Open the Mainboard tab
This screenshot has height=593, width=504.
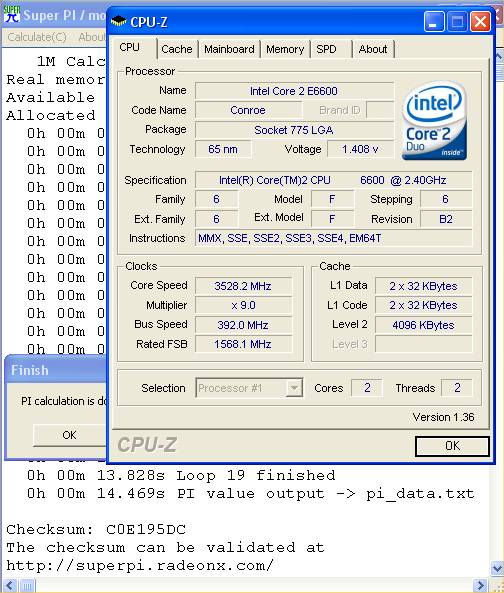[229, 49]
